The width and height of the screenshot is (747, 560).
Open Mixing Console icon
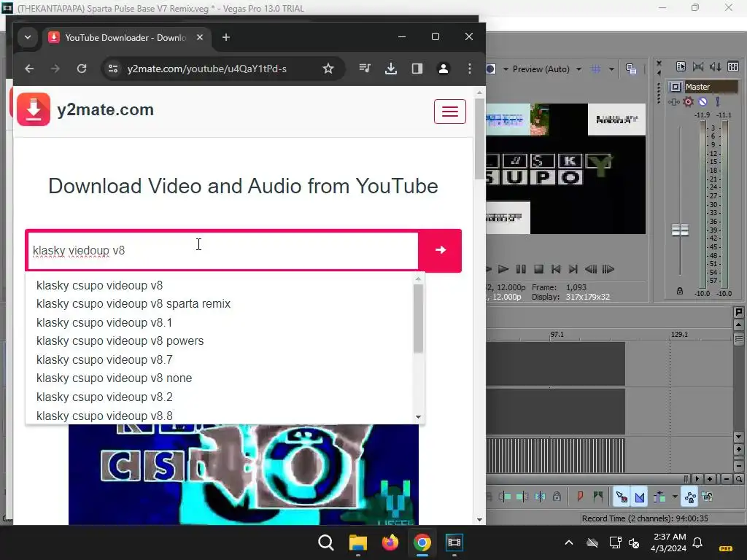click(733, 66)
